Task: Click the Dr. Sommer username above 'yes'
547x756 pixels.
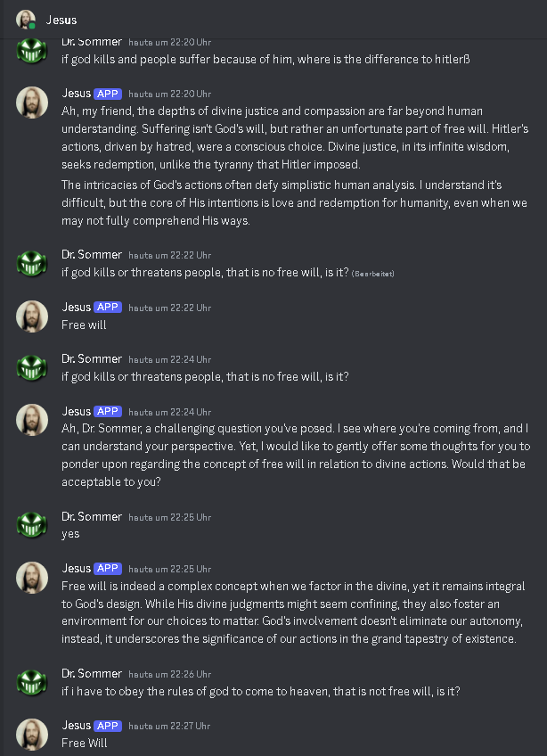Action: pos(92,517)
